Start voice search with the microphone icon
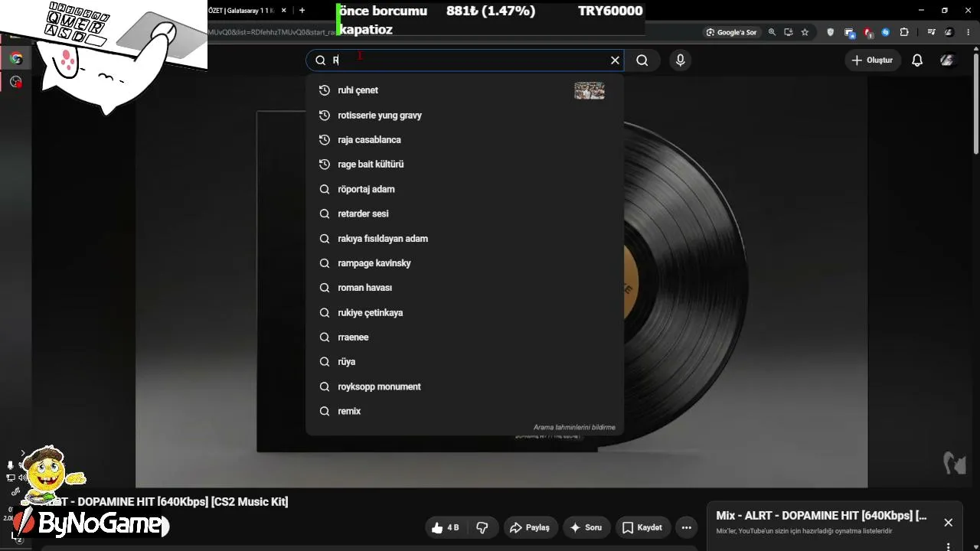 tap(680, 60)
